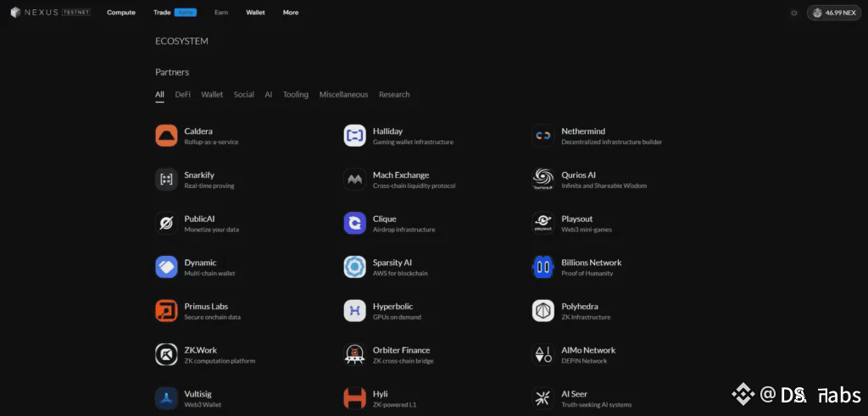The image size is (868, 416).
Task: Click 'Multi-chain wallet' text
Action: pos(210,274)
